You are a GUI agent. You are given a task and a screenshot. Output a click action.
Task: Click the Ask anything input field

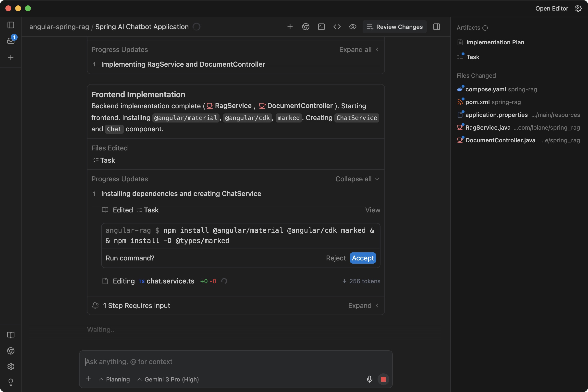pyautogui.click(x=235, y=362)
